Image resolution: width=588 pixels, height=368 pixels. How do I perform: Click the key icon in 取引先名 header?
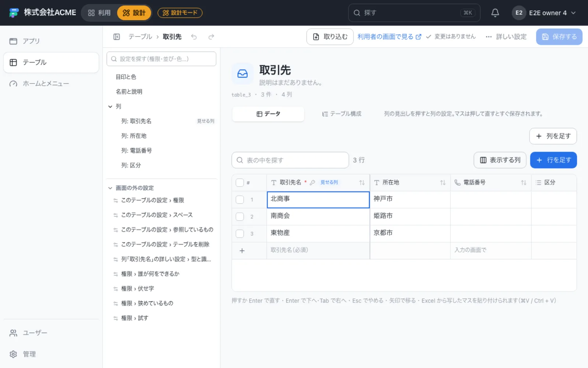[x=312, y=183]
